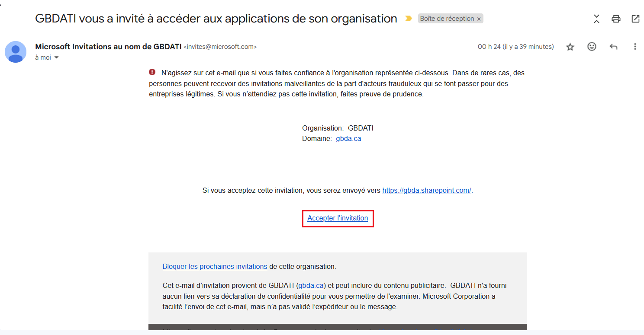The width and height of the screenshot is (644, 335).
Task: Click the red warning icon in message
Action: click(152, 72)
